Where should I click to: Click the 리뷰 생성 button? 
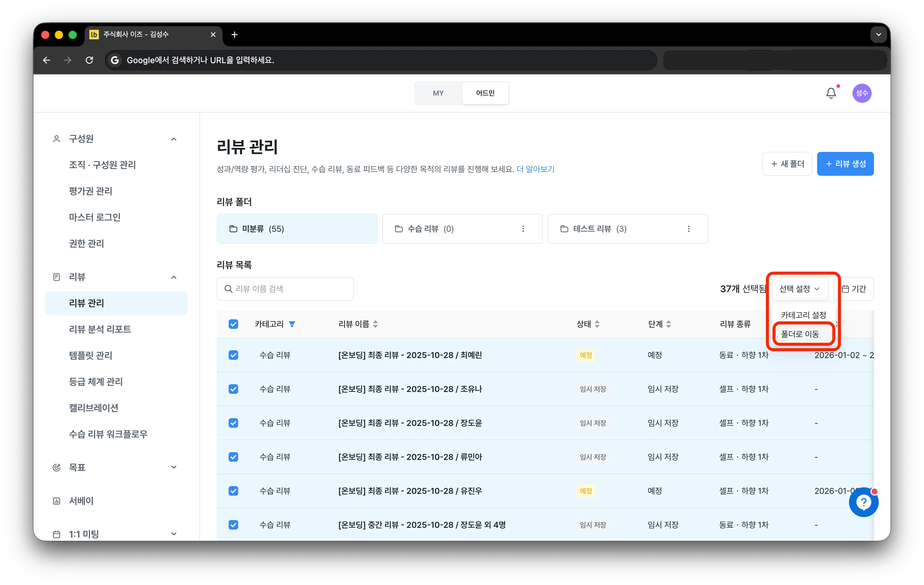pos(845,164)
